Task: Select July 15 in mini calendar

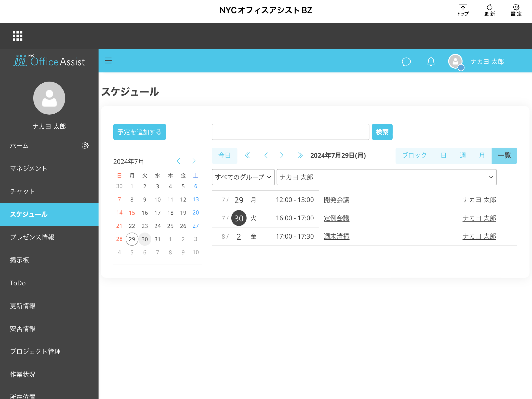Action: tap(132, 213)
